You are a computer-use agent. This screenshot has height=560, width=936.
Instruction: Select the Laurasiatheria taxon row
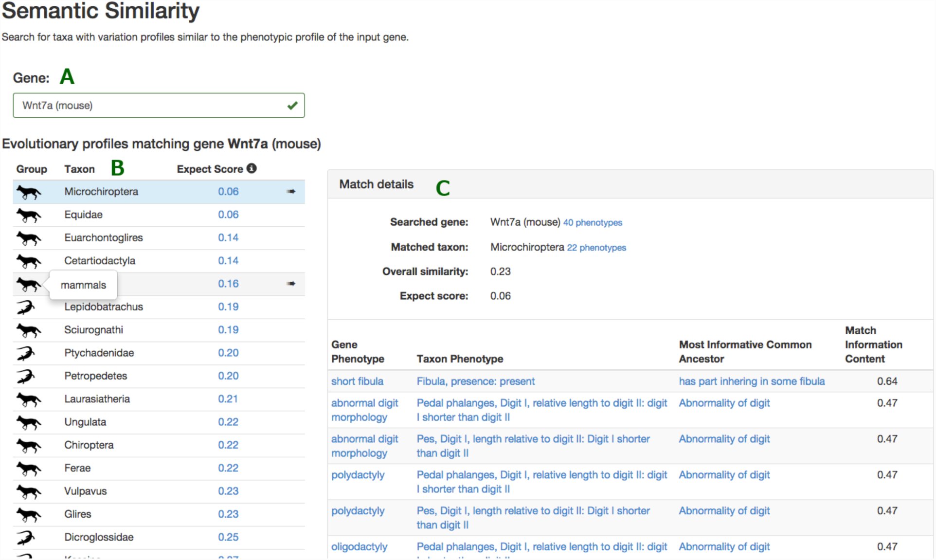coord(159,399)
